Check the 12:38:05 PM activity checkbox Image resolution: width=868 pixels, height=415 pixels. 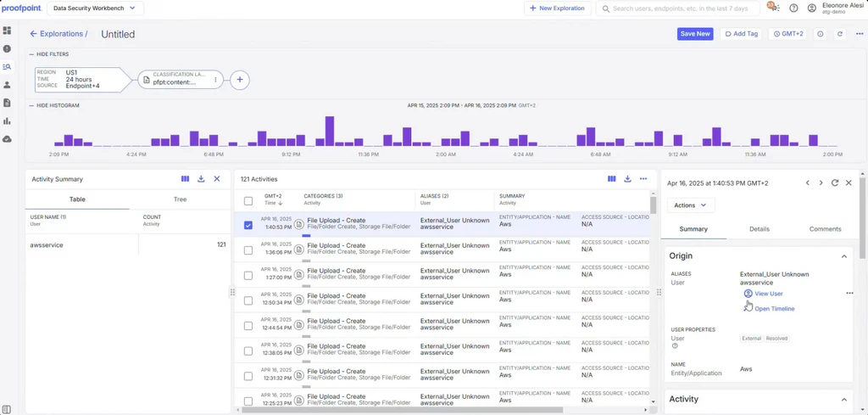(x=248, y=351)
